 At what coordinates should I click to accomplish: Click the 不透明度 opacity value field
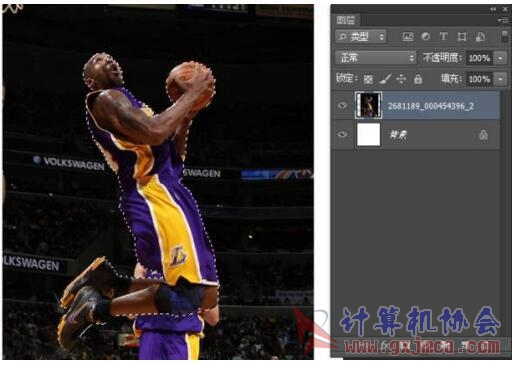[479, 58]
